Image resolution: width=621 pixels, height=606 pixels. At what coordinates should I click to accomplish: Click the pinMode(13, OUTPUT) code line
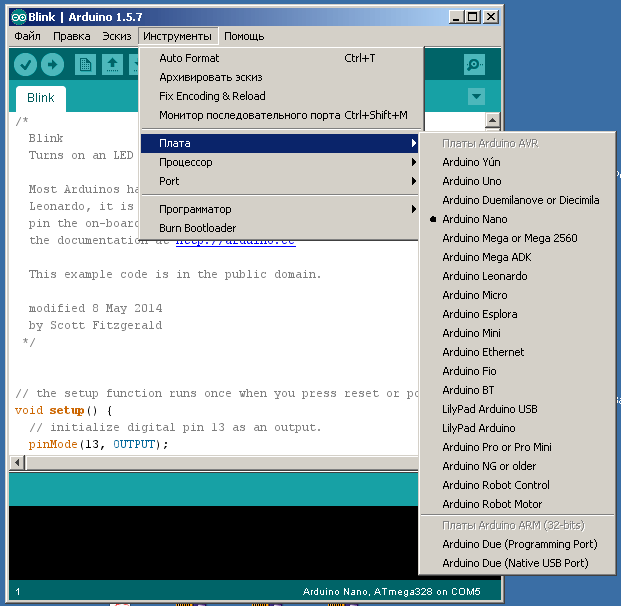point(98,444)
